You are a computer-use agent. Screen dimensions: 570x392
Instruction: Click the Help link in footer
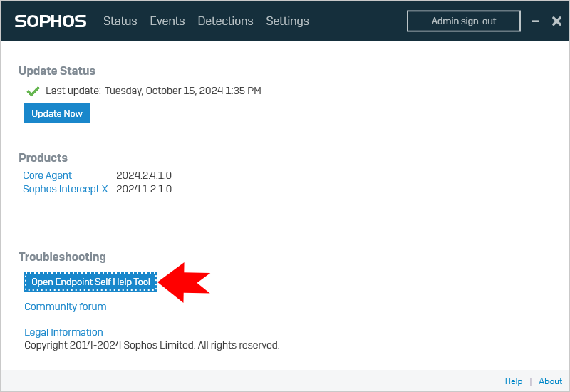point(513,381)
